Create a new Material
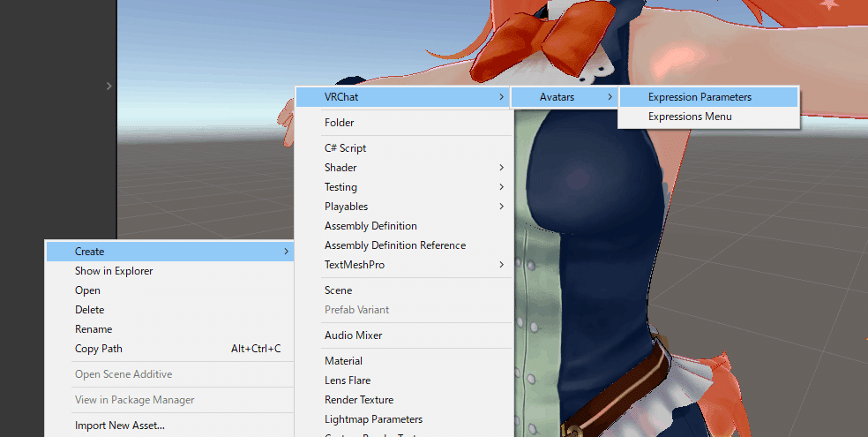Image resolution: width=868 pixels, height=437 pixels. point(402,360)
